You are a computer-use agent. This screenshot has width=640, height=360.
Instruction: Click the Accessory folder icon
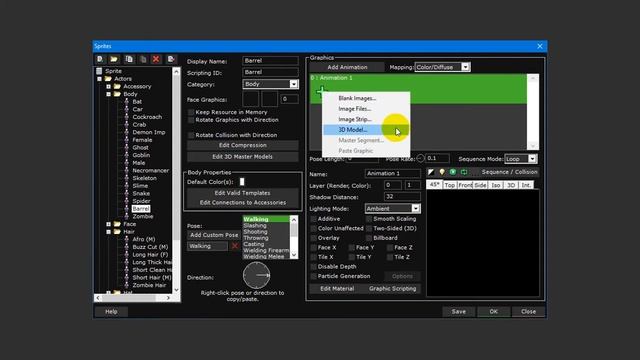[x=118, y=87]
